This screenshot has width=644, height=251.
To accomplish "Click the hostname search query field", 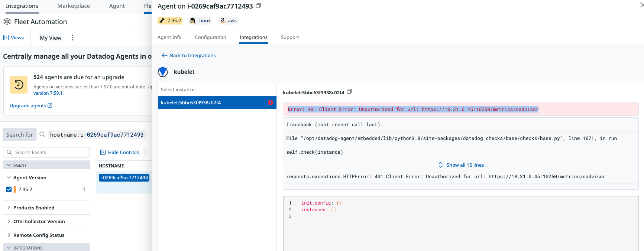I will point(97,134).
